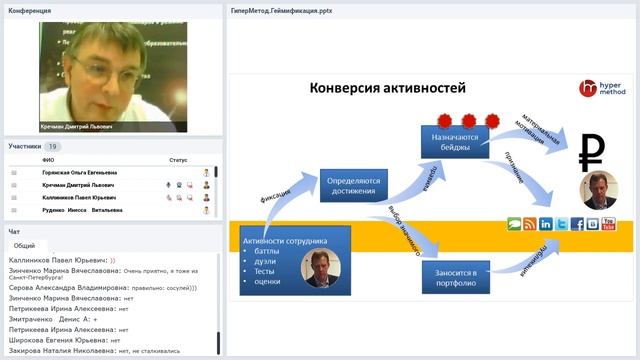Click user avatar icon for Кречман Дмитрий Львович
The height and width of the screenshot is (360, 640).
(x=207, y=185)
